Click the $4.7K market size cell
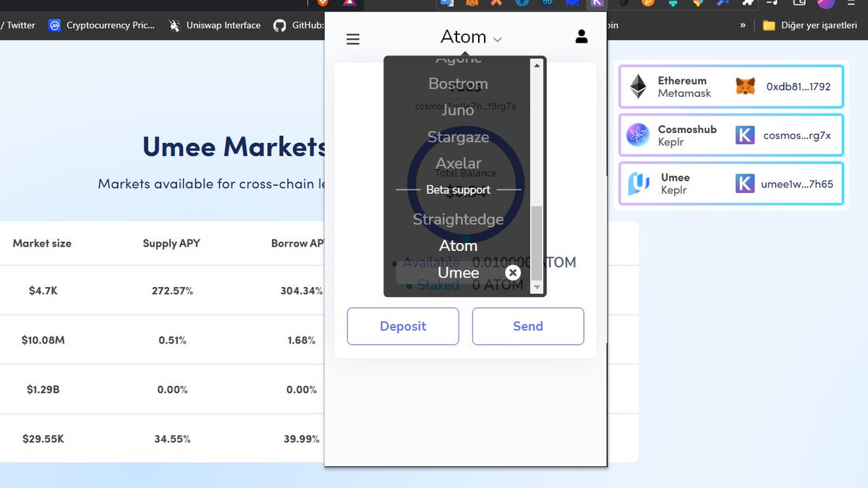Viewport: 868px width, 488px height. point(42,291)
